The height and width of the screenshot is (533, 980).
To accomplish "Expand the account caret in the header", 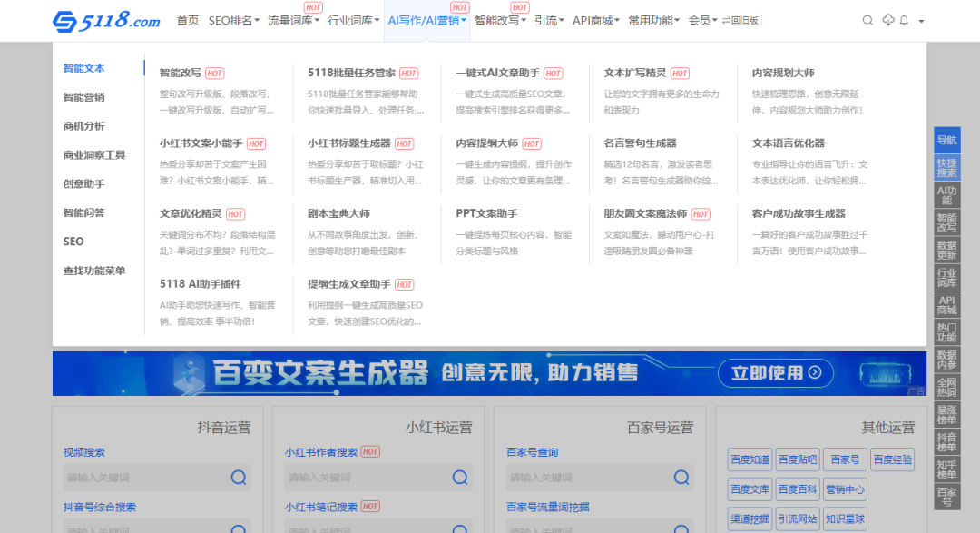I will click(x=921, y=21).
